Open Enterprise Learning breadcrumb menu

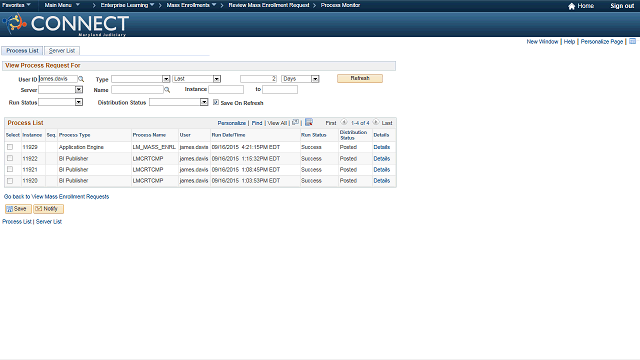click(127, 5)
